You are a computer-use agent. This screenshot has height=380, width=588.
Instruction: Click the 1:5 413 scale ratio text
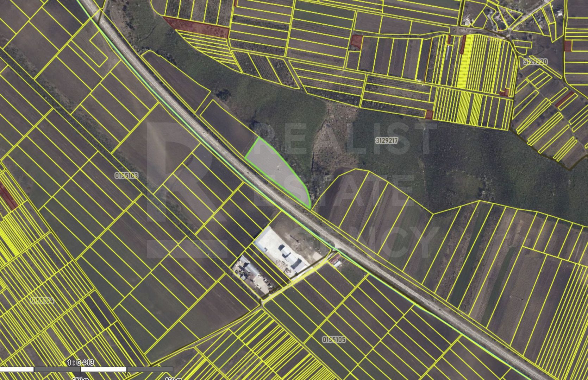[x=80, y=362]
